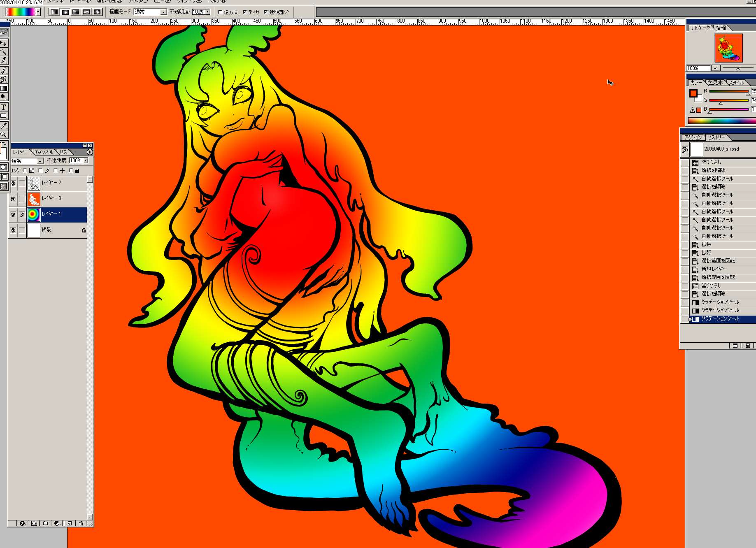This screenshot has width=756, height=548.
Task: Hide レイヤー 2 with its eye icon
Action: pyautogui.click(x=13, y=183)
